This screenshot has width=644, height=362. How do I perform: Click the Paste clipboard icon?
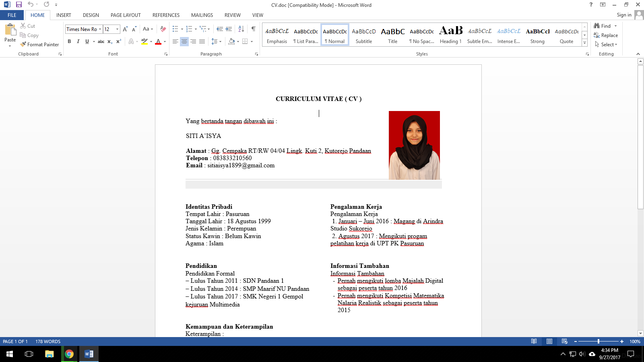10,30
